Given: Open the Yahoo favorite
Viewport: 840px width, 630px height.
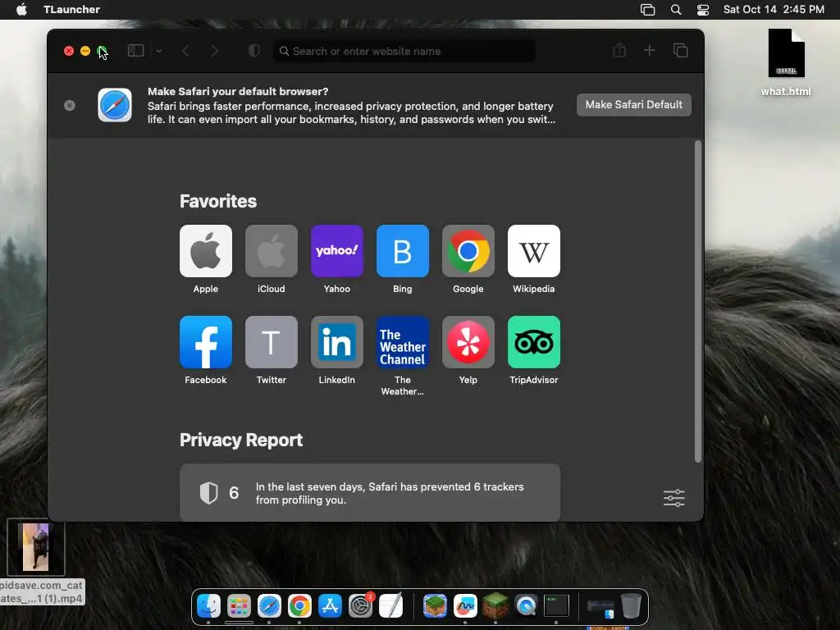Looking at the screenshot, I should click(x=337, y=251).
